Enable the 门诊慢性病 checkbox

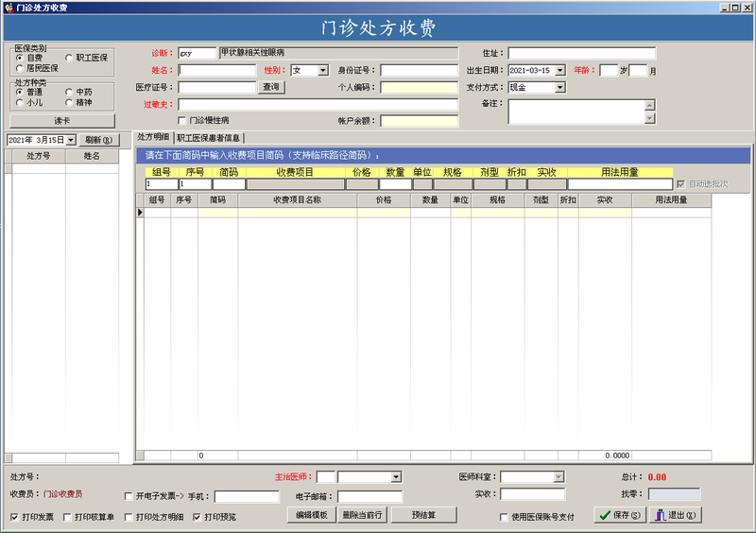coord(181,120)
